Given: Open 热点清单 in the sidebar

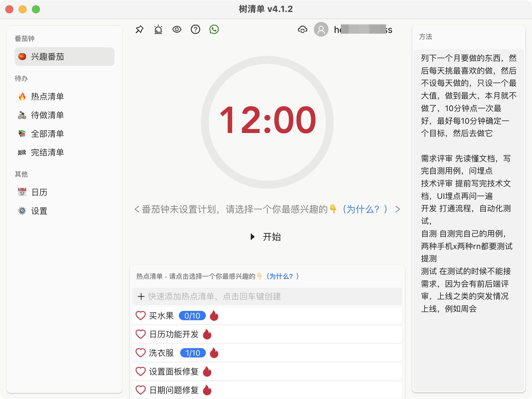Looking at the screenshot, I should pos(47,96).
